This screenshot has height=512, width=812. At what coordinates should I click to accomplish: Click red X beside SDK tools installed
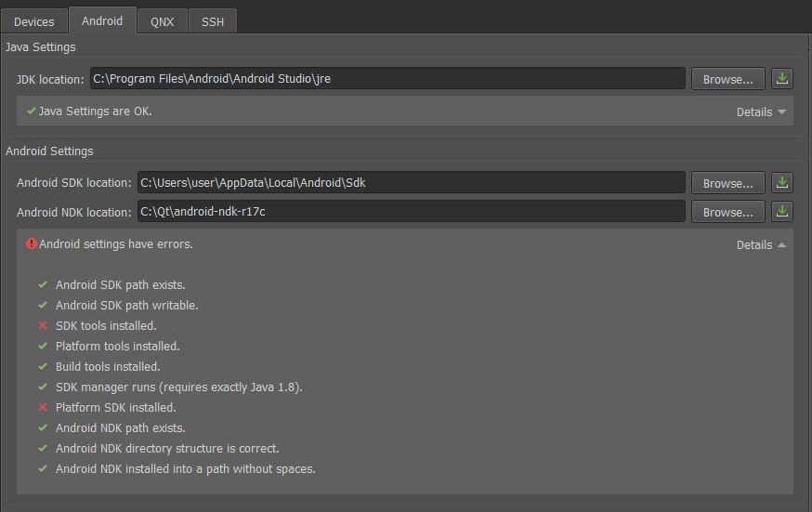click(x=43, y=325)
